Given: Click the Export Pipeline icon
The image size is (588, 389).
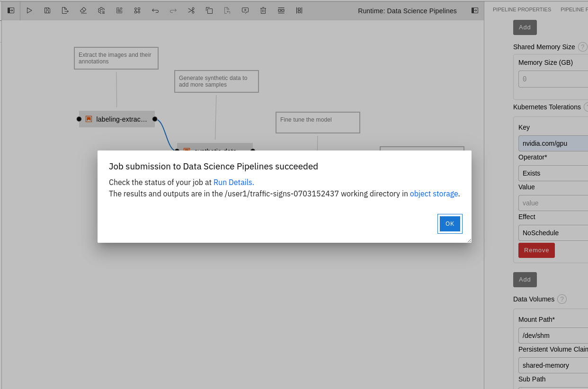Looking at the screenshot, I should pos(65,10).
